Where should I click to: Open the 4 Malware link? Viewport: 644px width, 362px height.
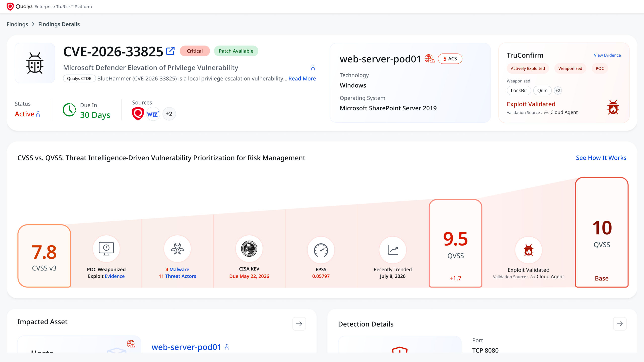pyautogui.click(x=177, y=269)
